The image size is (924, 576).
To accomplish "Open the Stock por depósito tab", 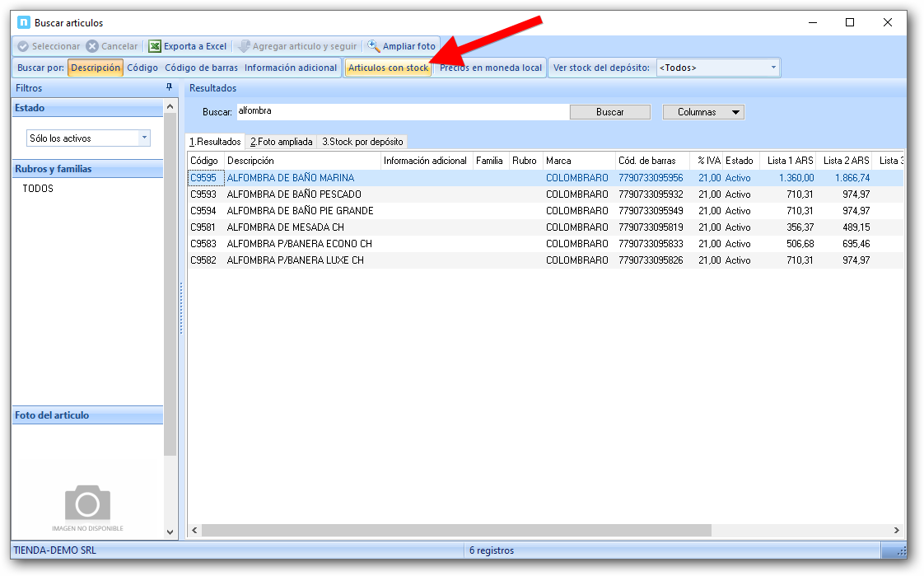I will click(362, 142).
